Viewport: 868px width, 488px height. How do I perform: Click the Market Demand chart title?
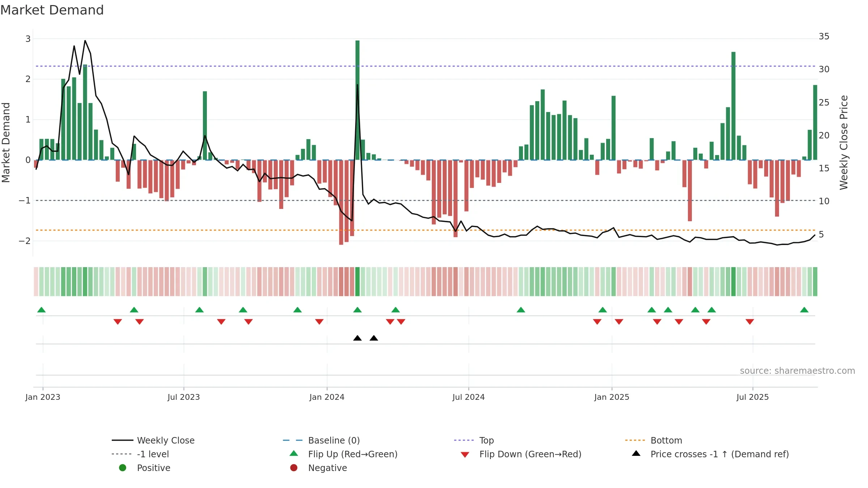[x=52, y=10]
